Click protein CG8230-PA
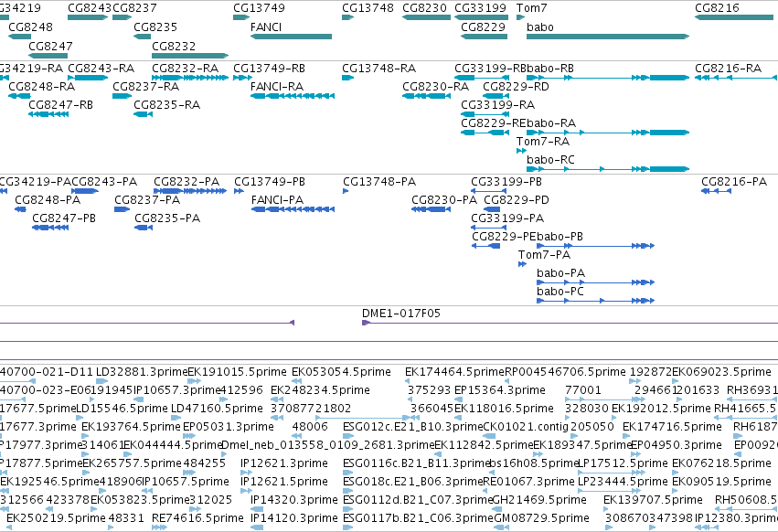The height and width of the screenshot is (532, 778). [x=444, y=200]
